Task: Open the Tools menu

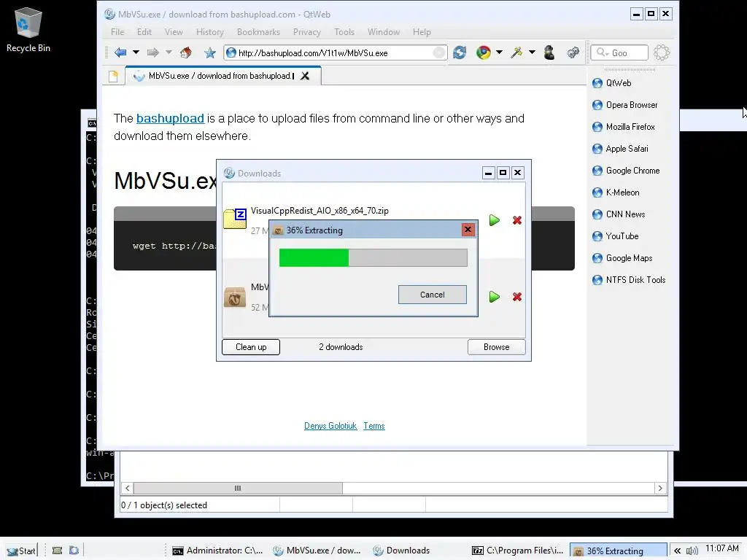Action: 344,32
